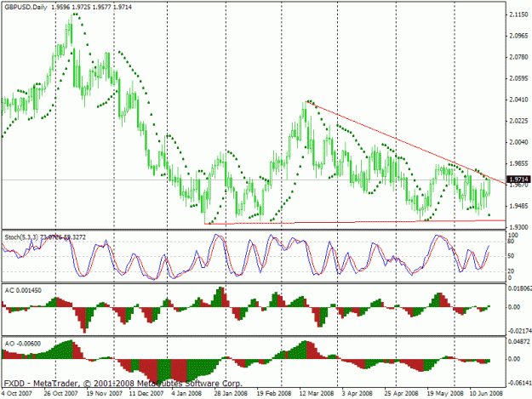This screenshot has height=399, width=532.
Task: Click the 1.9855 price axis value
Action: click(x=518, y=163)
